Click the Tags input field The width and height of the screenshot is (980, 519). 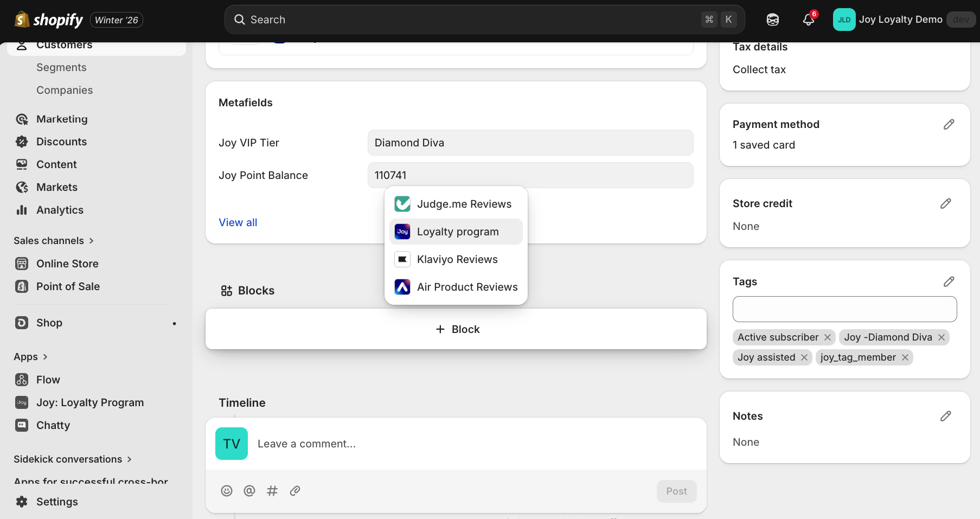pos(844,309)
